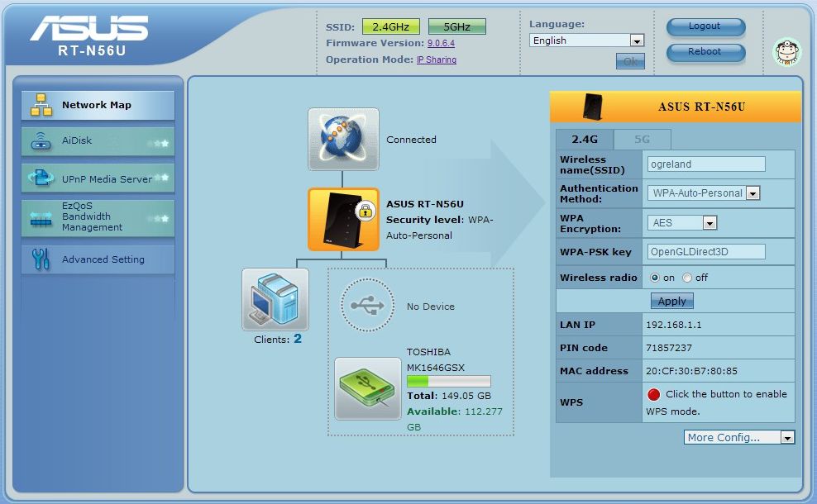Viewport: 817px width, 504px height.
Task: Open UPnP Media Server page
Action: point(98,179)
